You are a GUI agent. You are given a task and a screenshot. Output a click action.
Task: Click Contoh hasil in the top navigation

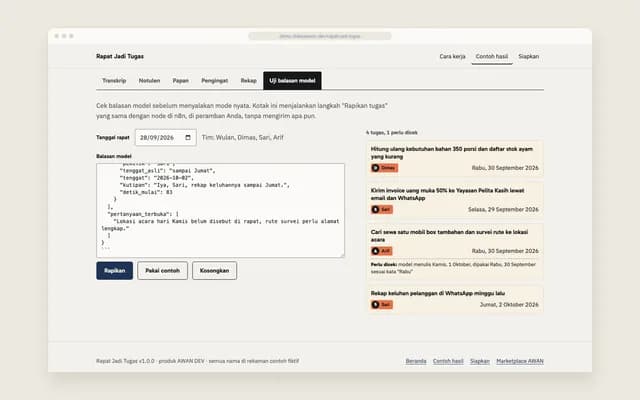pos(492,56)
